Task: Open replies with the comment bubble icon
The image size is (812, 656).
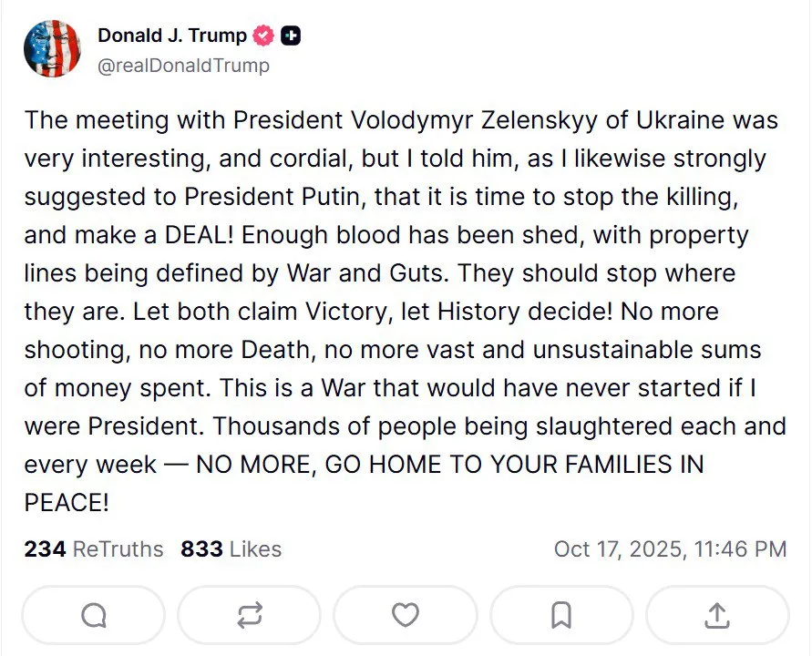Action: coord(93,616)
